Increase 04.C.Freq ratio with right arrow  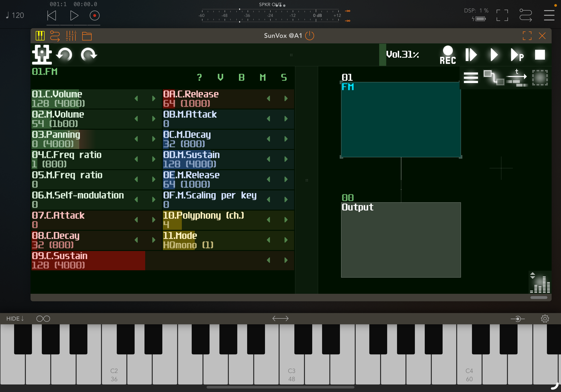pos(154,159)
